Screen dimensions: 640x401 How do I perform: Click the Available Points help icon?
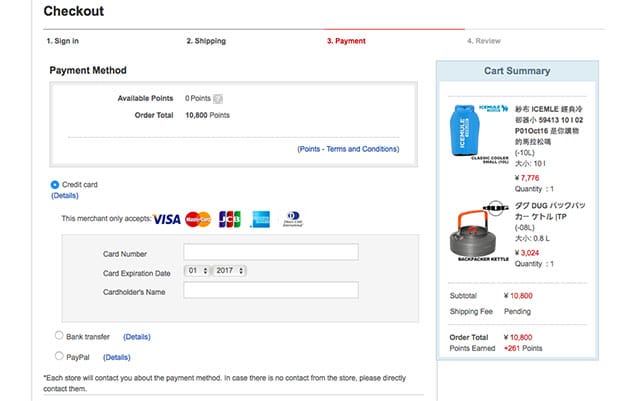tap(217, 99)
